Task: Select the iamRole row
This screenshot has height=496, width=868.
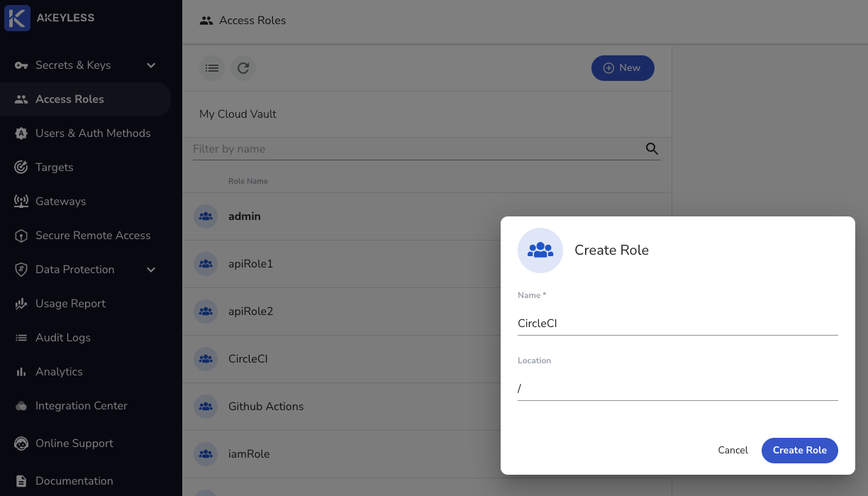Action: click(x=426, y=454)
